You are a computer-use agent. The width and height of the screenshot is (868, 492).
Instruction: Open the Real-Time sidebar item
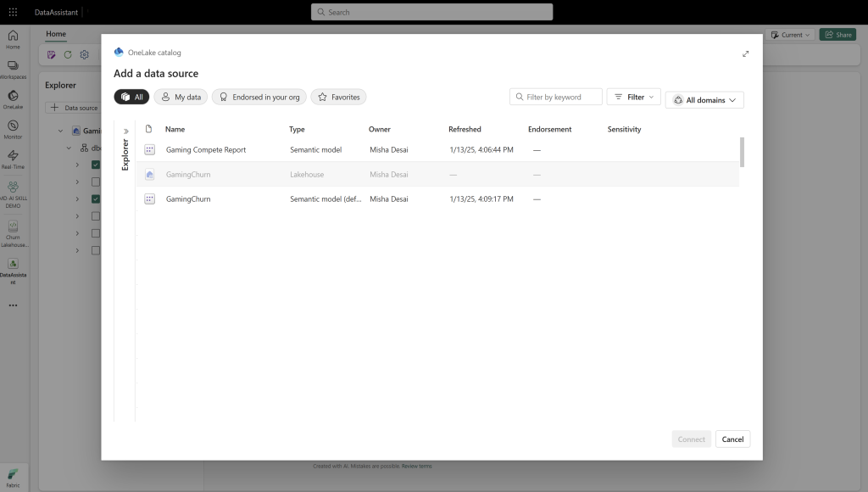[x=13, y=159]
